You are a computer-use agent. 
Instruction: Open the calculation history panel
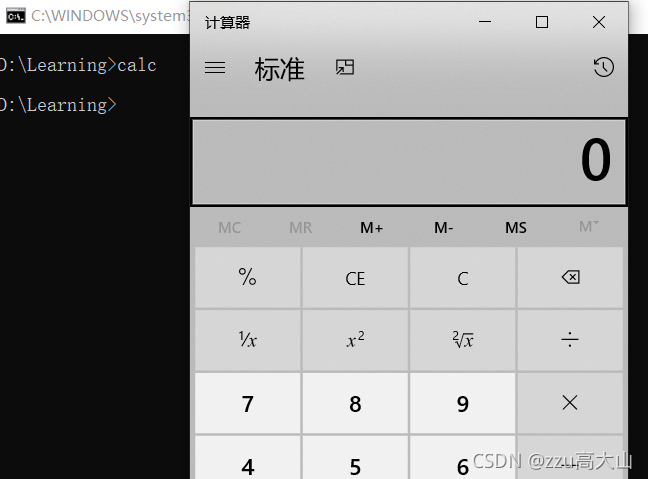click(x=603, y=67)
